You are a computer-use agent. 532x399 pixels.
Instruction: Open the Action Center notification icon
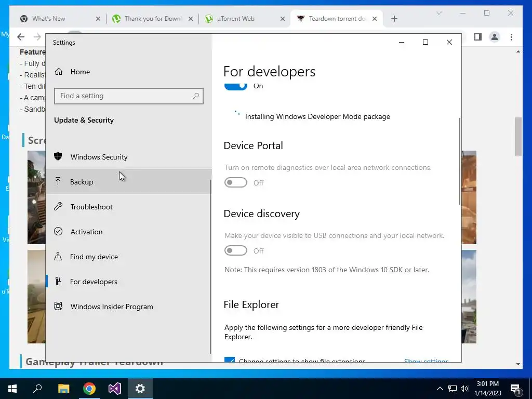click(515, 389)
